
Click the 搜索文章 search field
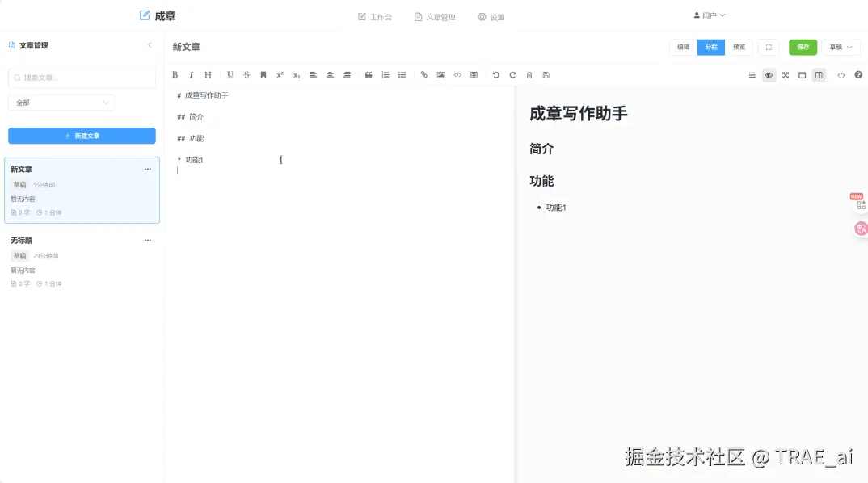click(x=82, y=78)
